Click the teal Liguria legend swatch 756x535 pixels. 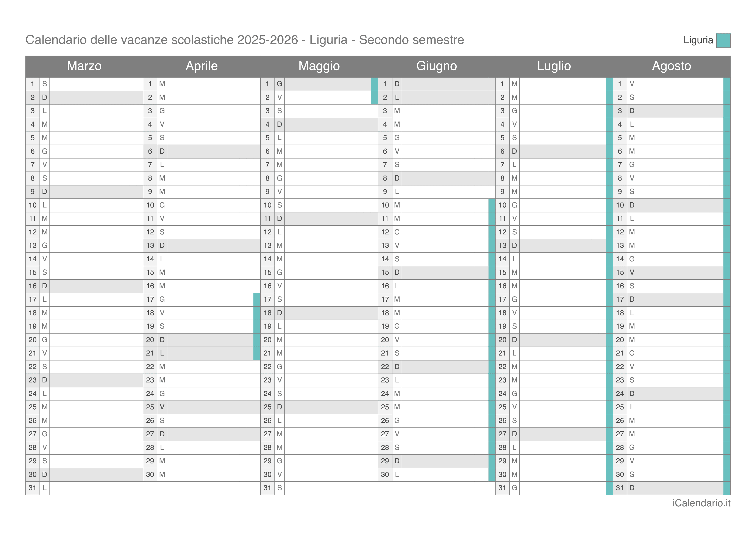(x=723, y=41)
